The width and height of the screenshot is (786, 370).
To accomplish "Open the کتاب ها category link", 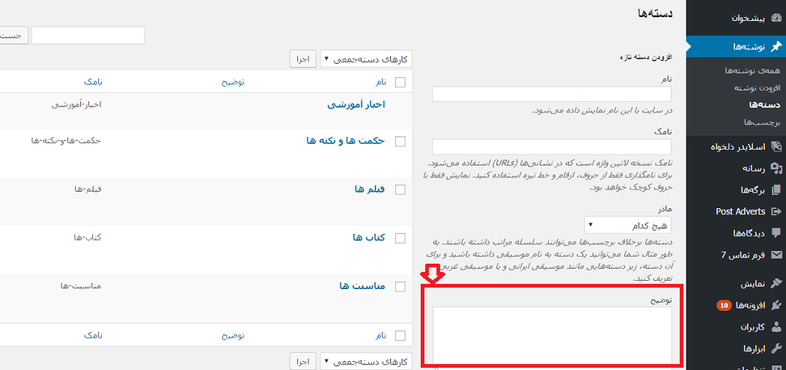I will [x=368, y=238].
